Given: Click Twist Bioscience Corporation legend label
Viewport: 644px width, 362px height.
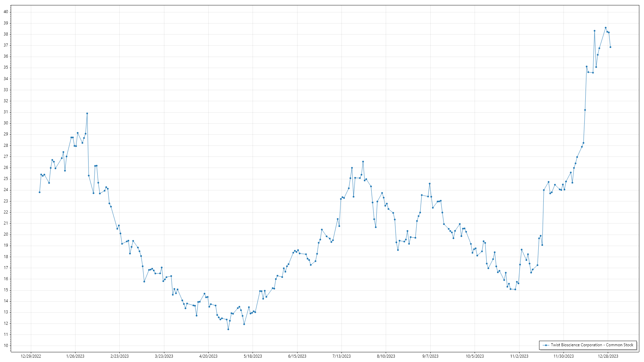Looking at the screenshot, I should pyautogui.click(x=592, y=345).
